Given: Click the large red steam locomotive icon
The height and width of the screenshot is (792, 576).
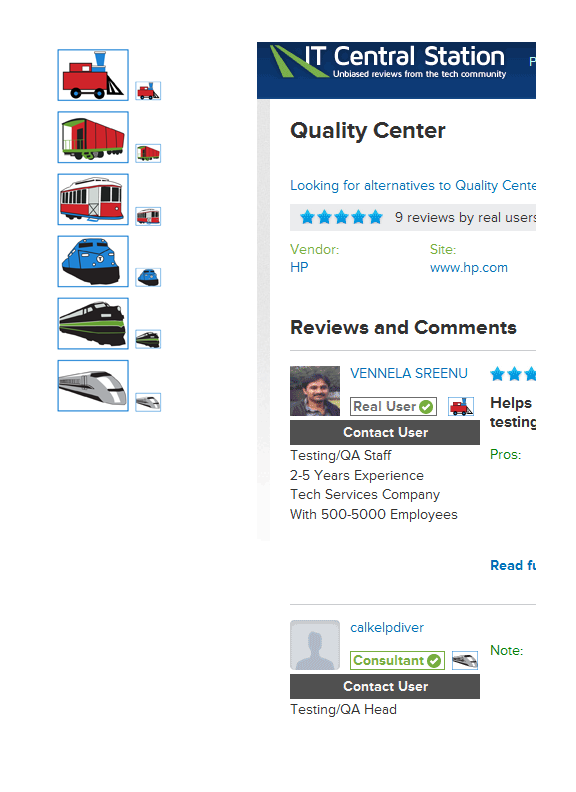Looking at the screenshot, I should tap(93, 75).
